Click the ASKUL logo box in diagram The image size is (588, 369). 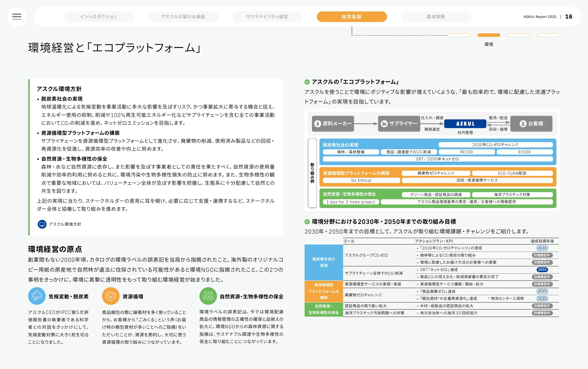coord(465,124)
